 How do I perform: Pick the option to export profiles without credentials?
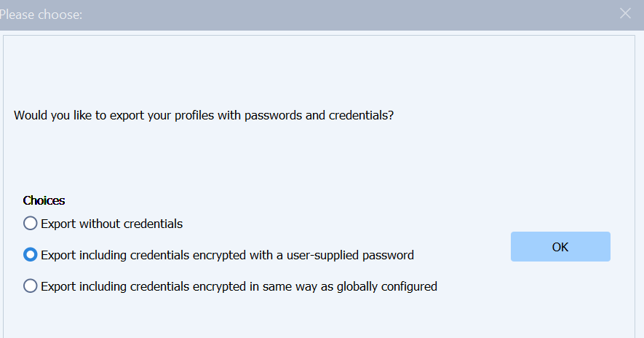pyautogui.click(x=31, y=224)
